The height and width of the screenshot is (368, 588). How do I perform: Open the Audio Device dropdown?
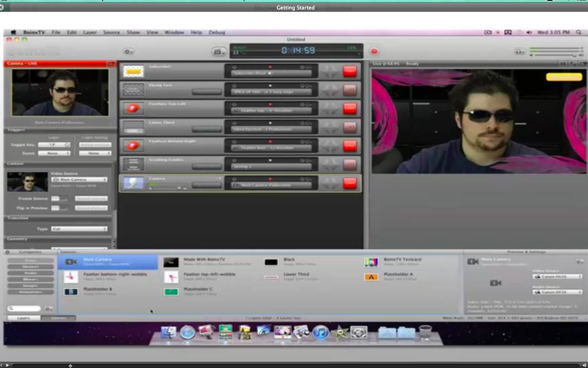[x=557, y=292]
